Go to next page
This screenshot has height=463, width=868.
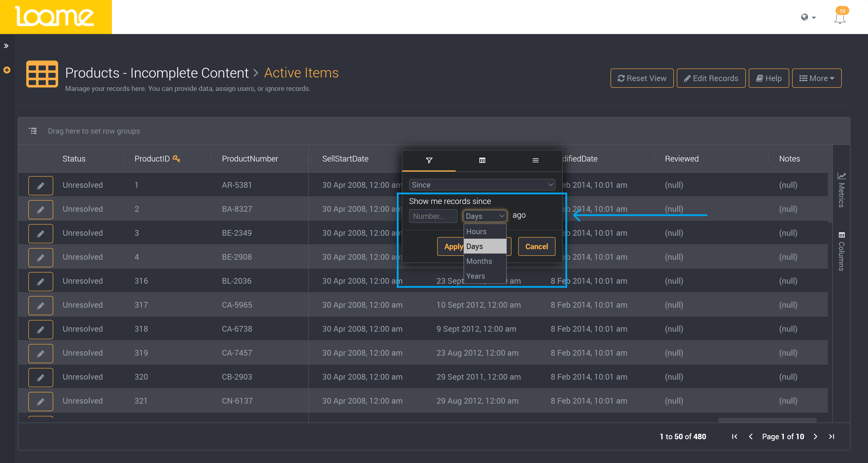tap(815, 436)
